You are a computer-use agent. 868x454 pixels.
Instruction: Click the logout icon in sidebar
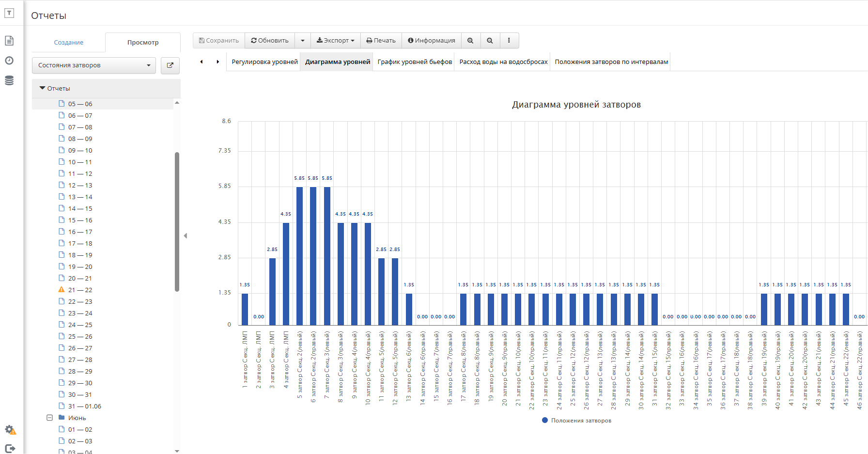pos(10,449)
